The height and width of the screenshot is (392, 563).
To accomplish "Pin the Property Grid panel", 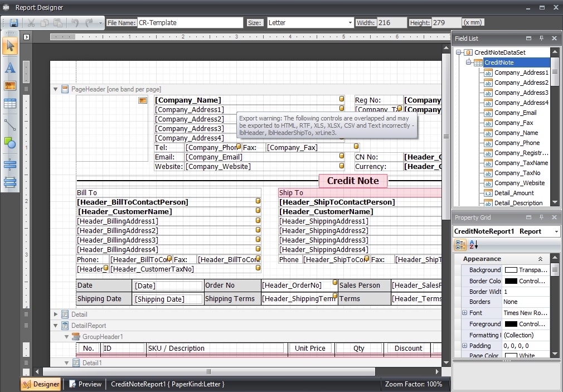I will (541, 217).
